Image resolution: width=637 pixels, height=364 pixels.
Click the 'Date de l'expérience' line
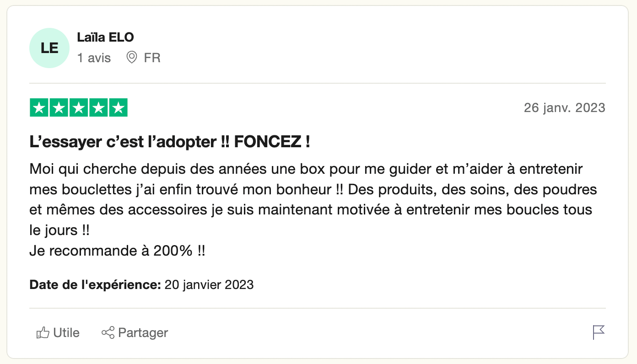[141, 284]
